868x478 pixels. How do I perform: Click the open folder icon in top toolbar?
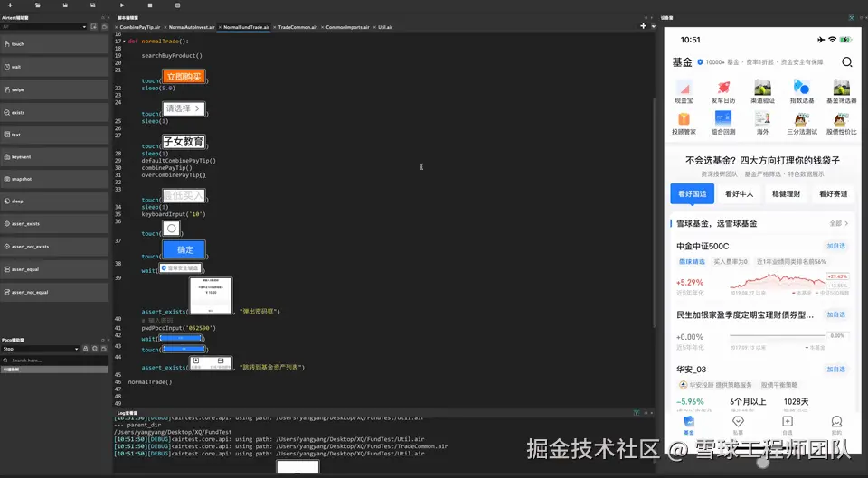38,5
